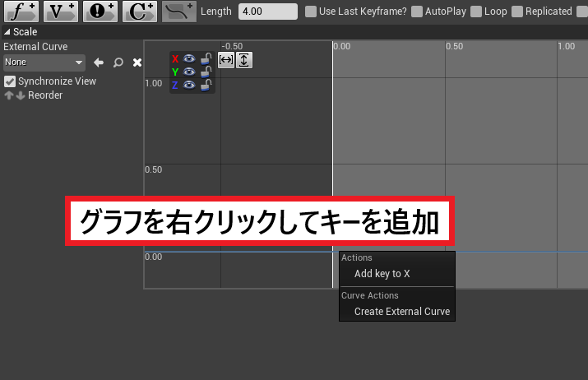Add a color track with the C+ icon

click(140, 11)
